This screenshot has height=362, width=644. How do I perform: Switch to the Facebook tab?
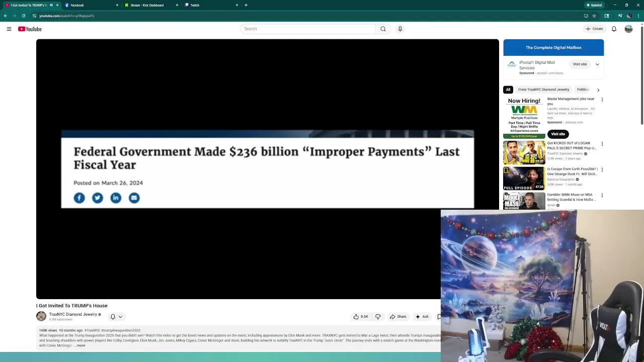click(91, 5)
